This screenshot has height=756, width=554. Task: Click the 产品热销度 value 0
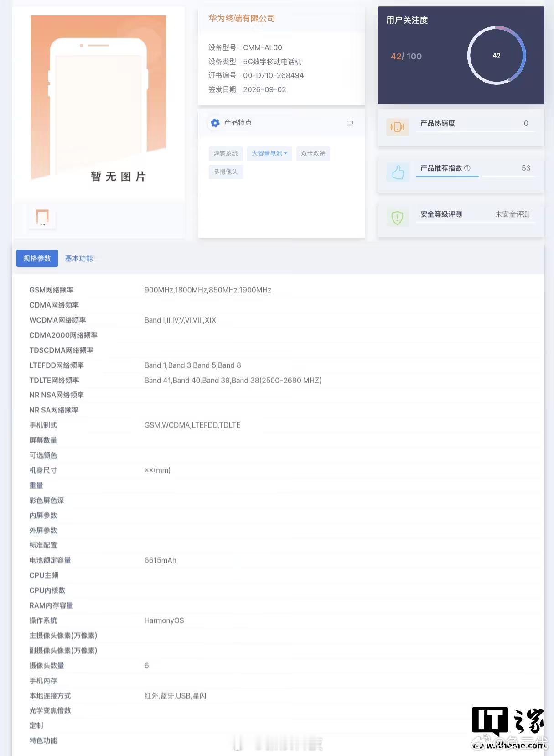(x=526, y=123)
